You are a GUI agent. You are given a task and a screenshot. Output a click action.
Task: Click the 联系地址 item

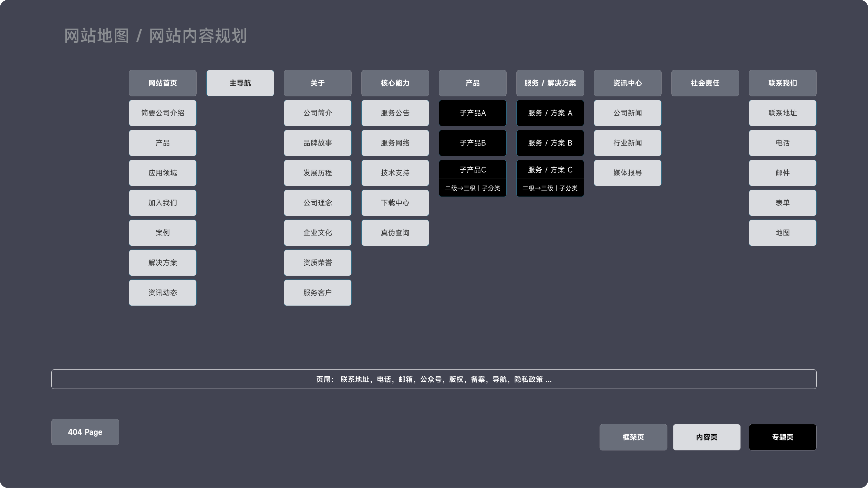coord(783,113)
